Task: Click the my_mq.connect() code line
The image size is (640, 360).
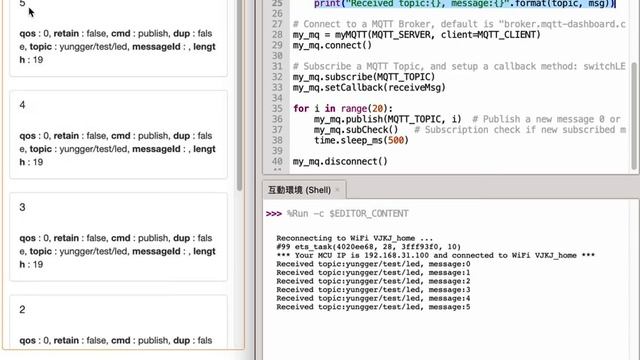Action: point(332,45)
